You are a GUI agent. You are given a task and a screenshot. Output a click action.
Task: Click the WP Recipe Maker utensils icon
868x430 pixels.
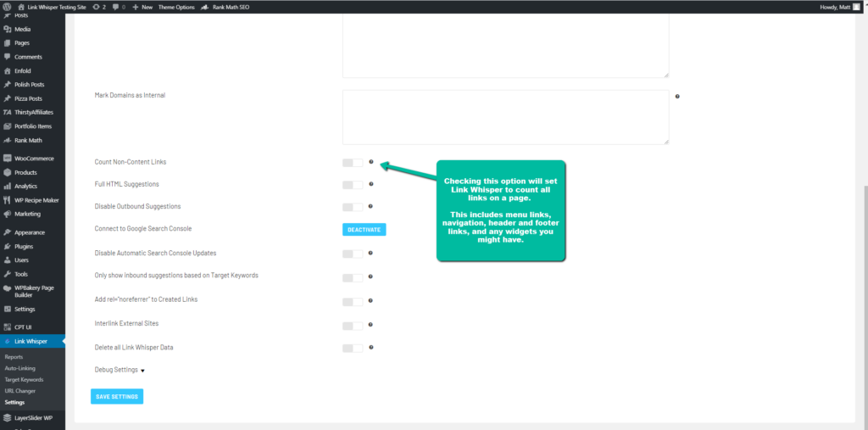pos(7,200)
